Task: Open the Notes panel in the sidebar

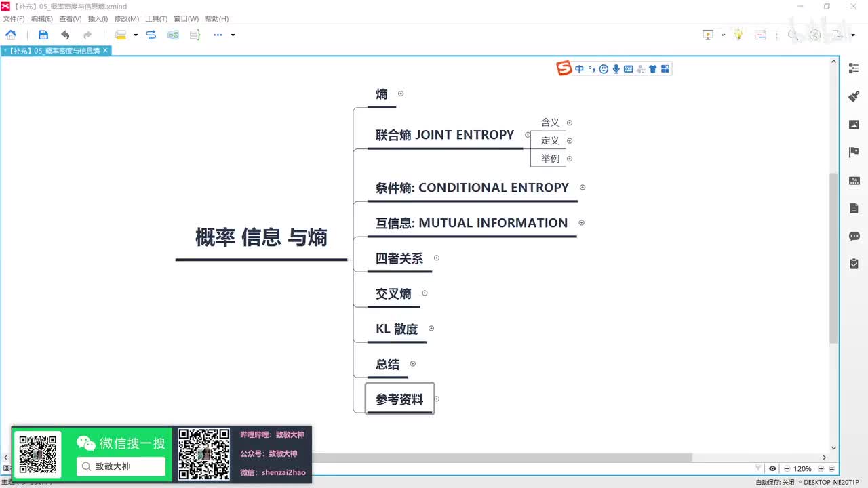Action: click(x=854, y=209)
